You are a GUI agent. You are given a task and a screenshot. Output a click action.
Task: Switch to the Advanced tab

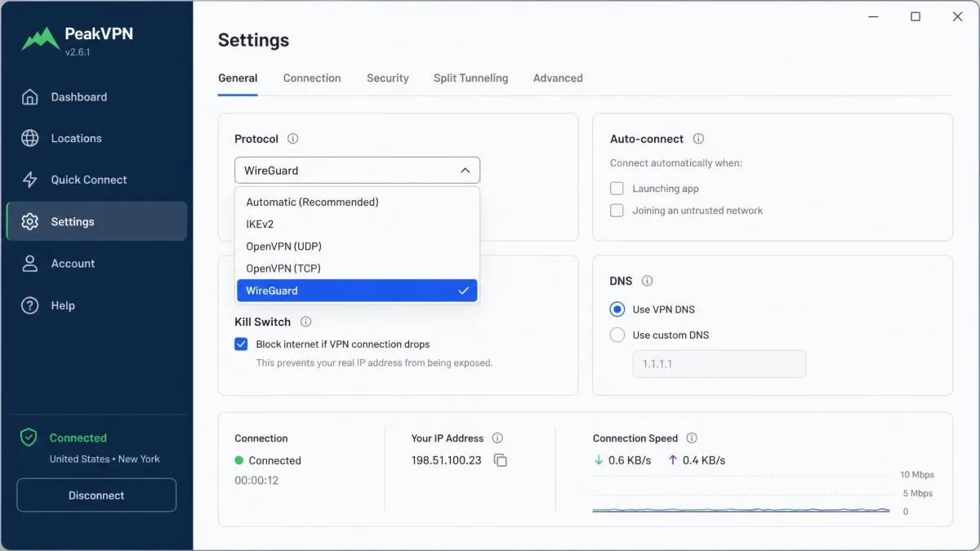tap(558, 78)
